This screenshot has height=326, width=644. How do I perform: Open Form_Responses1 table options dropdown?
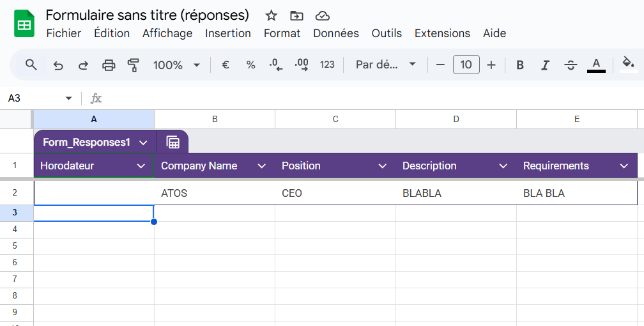point(143,143)
